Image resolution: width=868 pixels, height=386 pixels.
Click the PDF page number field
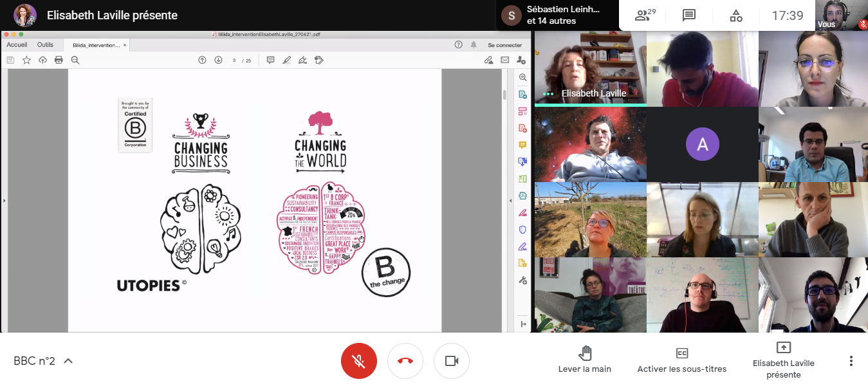click(235, 60)
